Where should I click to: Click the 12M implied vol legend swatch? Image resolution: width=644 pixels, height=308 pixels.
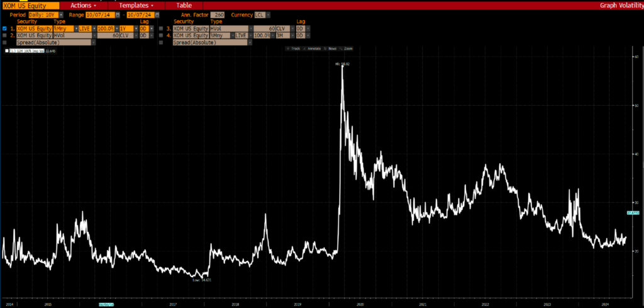point(7,50)
